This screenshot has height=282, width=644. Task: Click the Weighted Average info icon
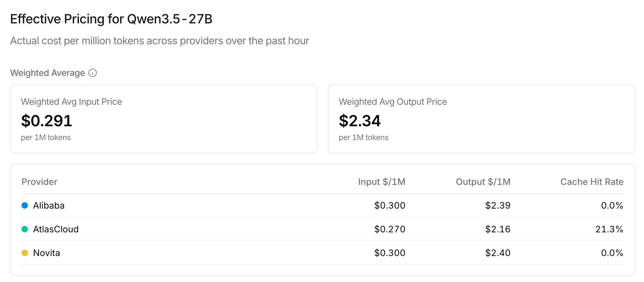[x=93, y=73]
